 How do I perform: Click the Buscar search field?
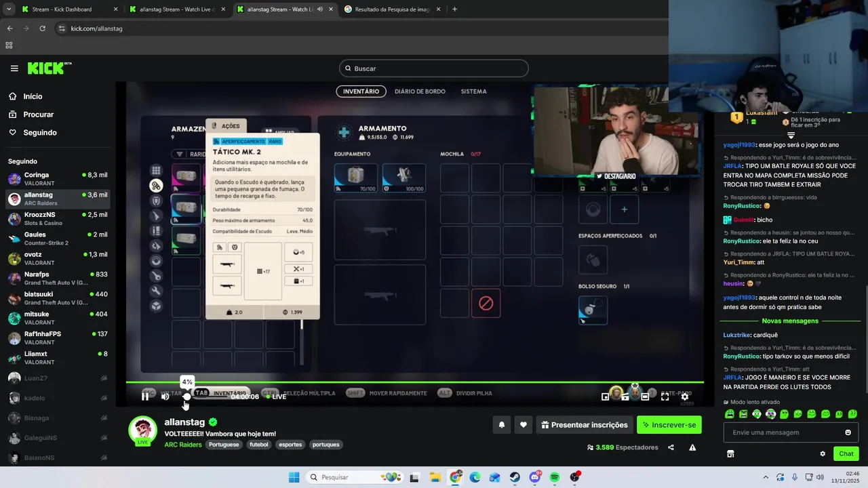tap(434, 68)
